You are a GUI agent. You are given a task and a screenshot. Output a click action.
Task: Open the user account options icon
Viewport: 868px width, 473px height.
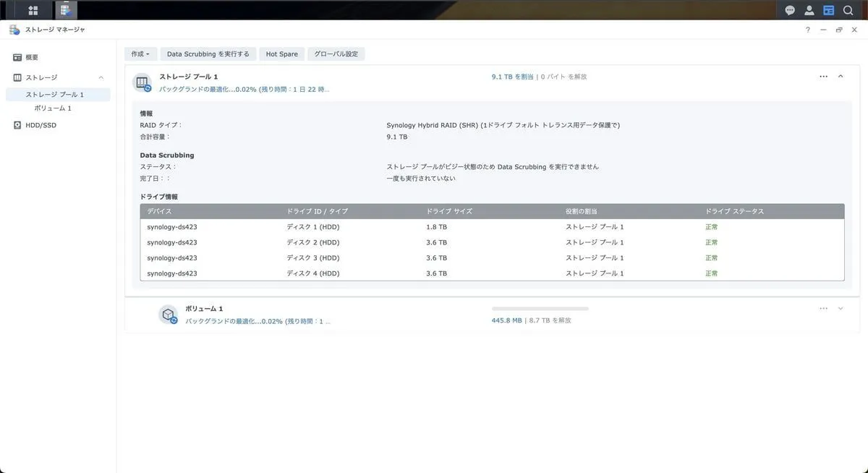[x=809, y=10]
